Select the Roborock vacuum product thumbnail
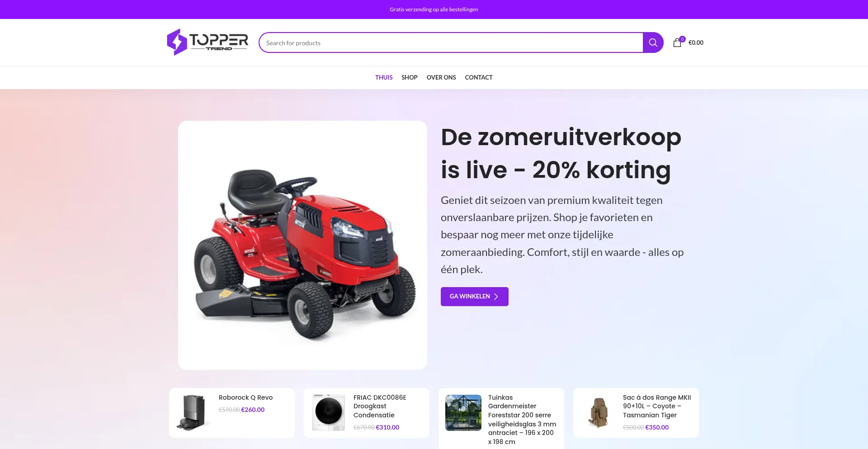Screen dimensions: 868x449 (x=193, y=412)
